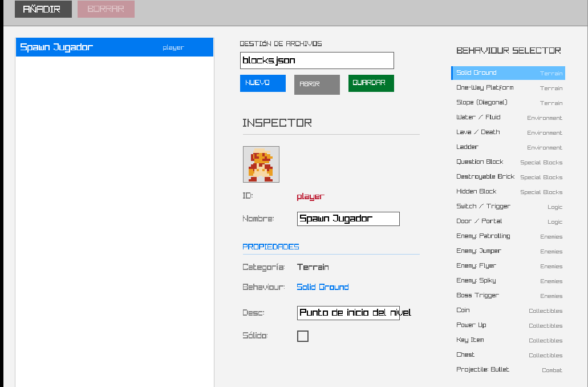Select Projectile: Bullet behaviour

[x=508, y=370]
